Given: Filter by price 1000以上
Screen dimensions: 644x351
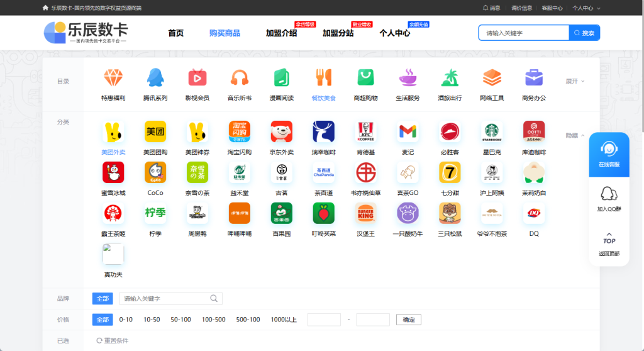Looking at the screenshot, I should [284, 320].
